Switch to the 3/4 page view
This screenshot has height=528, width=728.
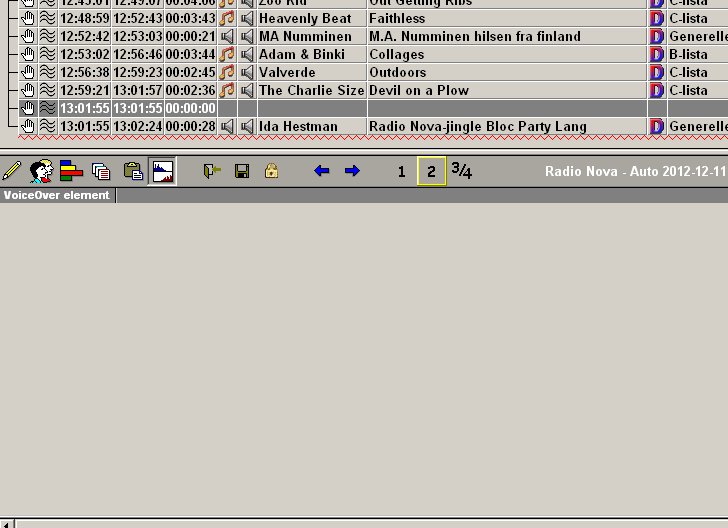462,171
